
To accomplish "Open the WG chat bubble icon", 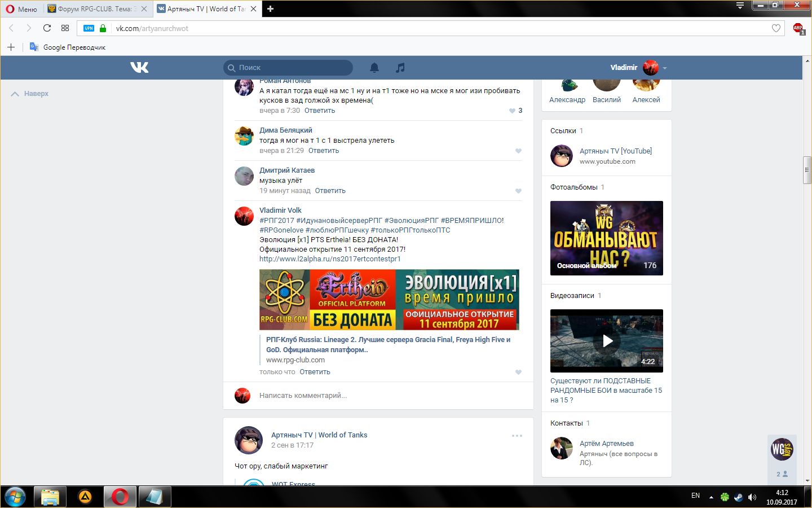I will 782,449.
